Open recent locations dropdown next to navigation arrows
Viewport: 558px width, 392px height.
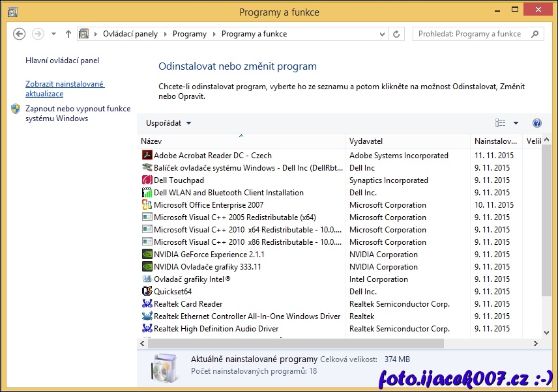point(53,34)
